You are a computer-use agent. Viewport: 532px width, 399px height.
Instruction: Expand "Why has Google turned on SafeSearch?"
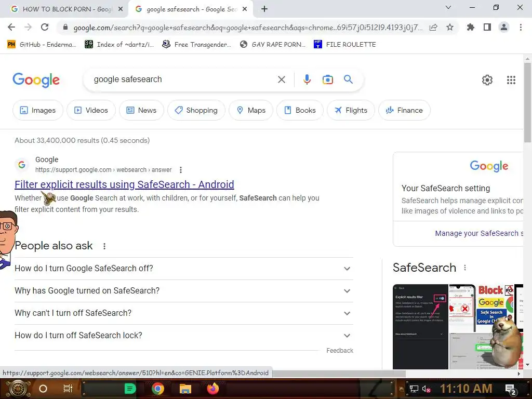coord(184,291)
